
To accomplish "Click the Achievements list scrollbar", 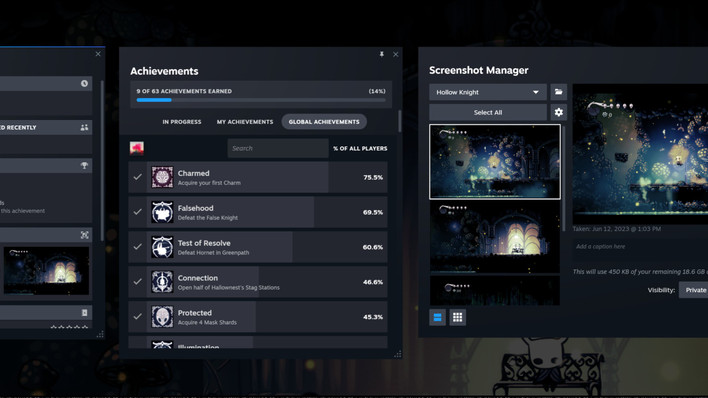I will pyautogui.click(x=400, y=121).
